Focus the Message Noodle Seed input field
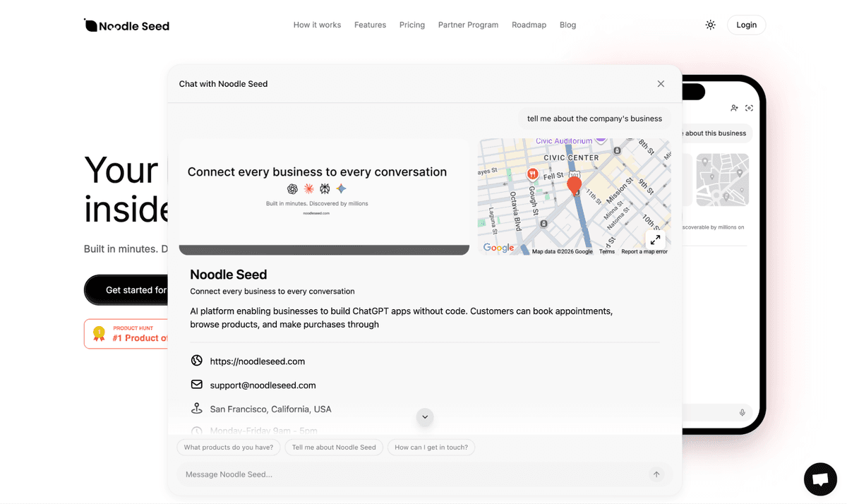 [409, 474]
